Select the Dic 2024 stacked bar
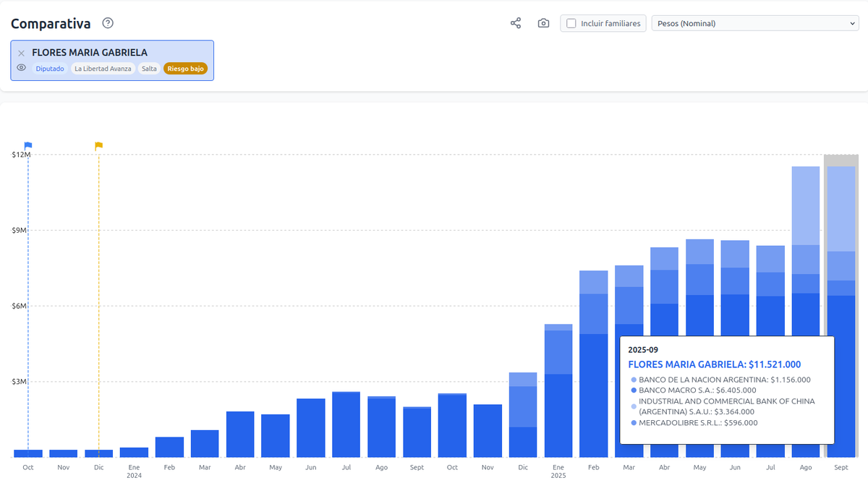This screenshot has width=868, height=483. [x=523, y=415]
